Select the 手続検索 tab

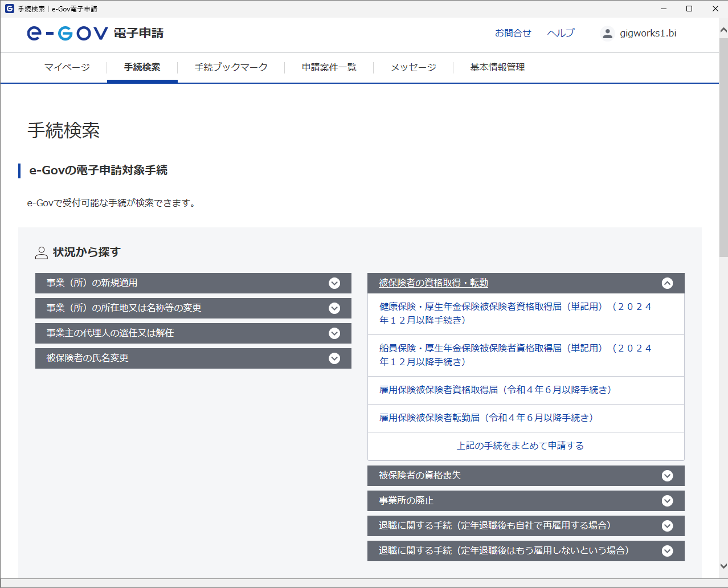coord(142,67)
